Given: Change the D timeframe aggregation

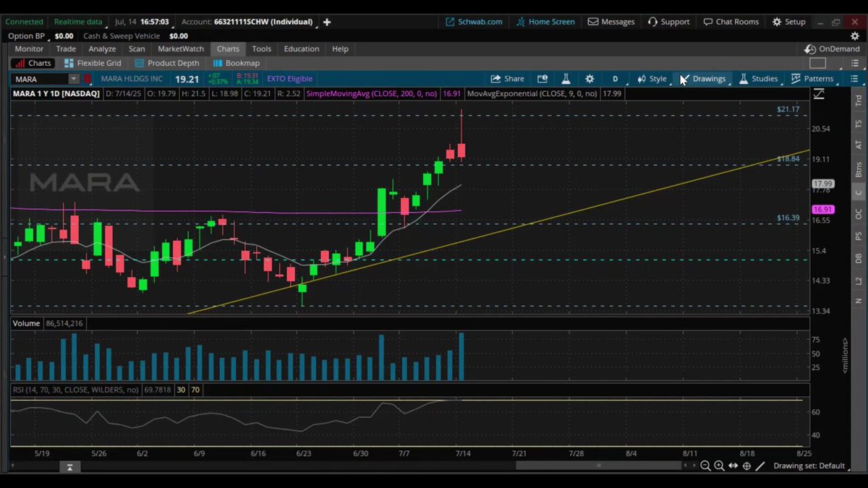Looking at the screenshot, I should [616, 79].
